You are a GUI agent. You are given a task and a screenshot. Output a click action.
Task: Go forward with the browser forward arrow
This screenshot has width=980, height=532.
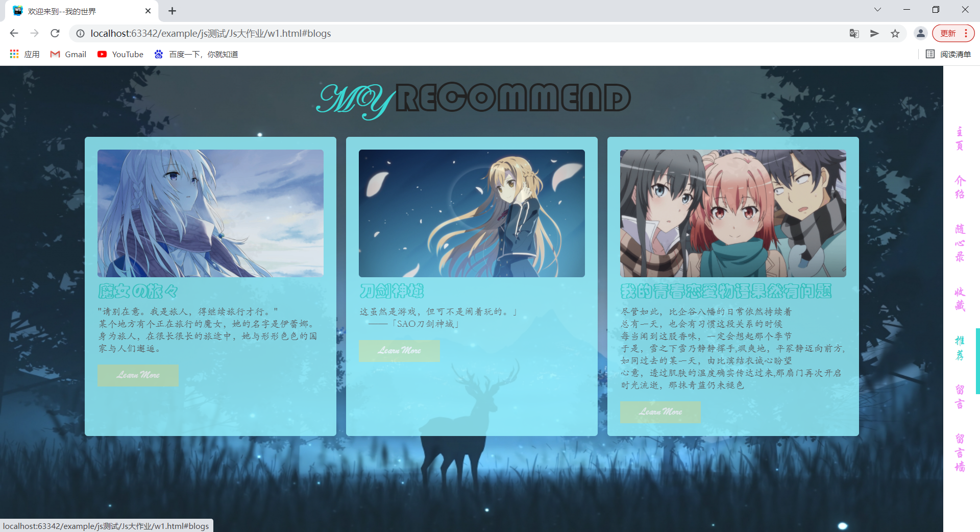pyautogui.click(x=34, y=33)
